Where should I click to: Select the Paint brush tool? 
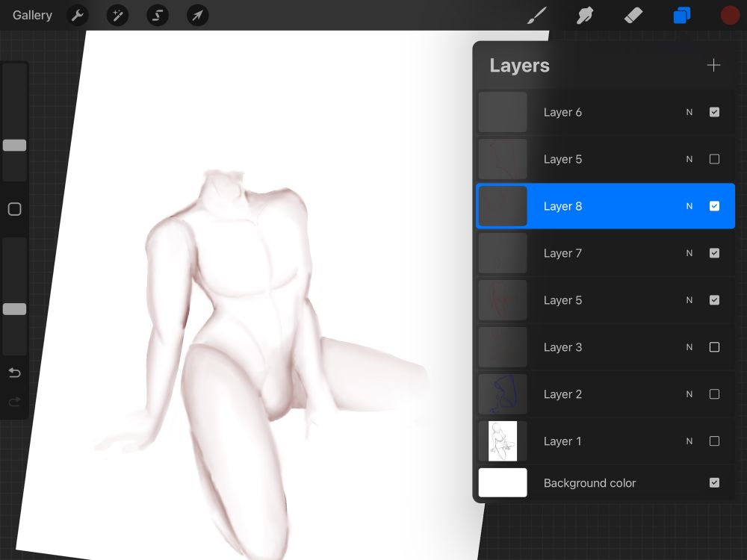536,15
